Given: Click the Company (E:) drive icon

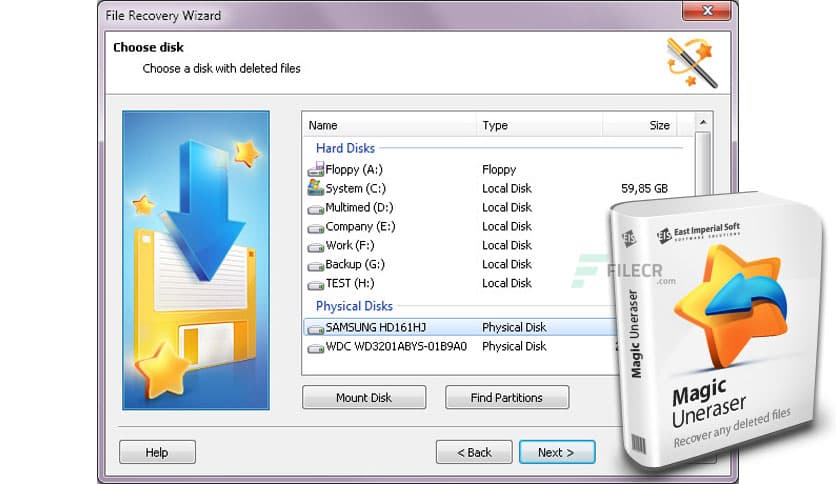Looking at the screenshot, I should (x=316, y=228).
